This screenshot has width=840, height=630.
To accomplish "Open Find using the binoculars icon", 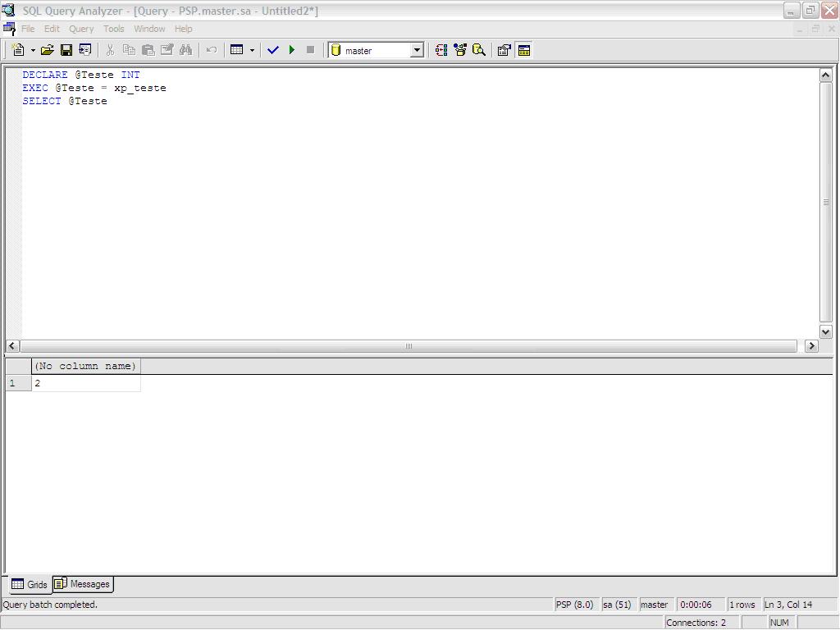I will tap(186, 49).
